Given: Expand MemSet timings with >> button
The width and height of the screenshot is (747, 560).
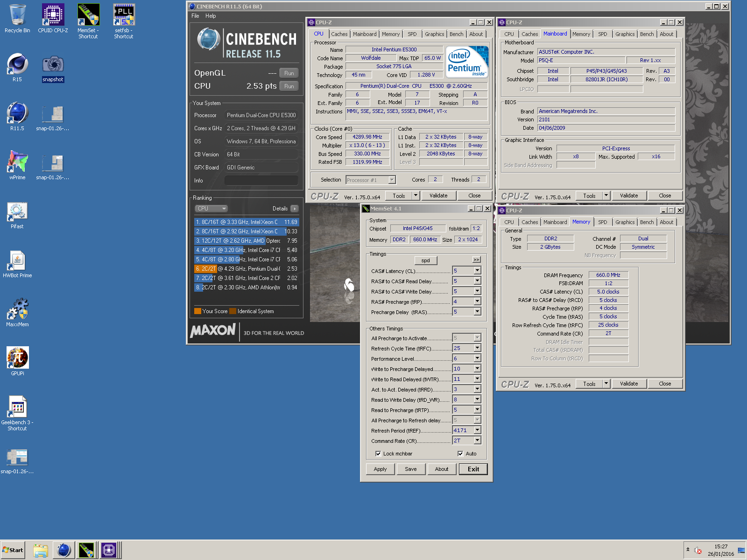Looking at the screenshot, I should (x=476, y=259).
